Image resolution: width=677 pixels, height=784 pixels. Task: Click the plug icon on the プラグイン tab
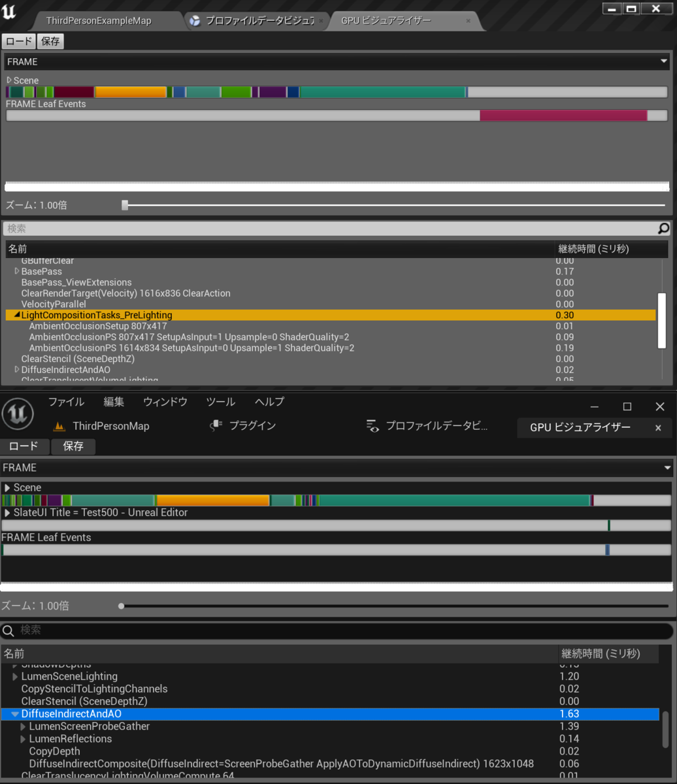coord(216,426)
